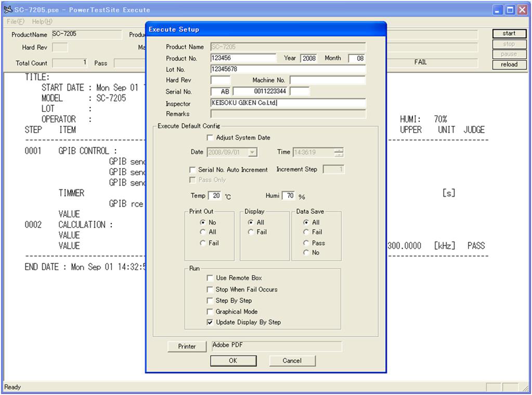Click the Lot No. input field
Viewport: 532px width, 395px height.
pos(288,69)
